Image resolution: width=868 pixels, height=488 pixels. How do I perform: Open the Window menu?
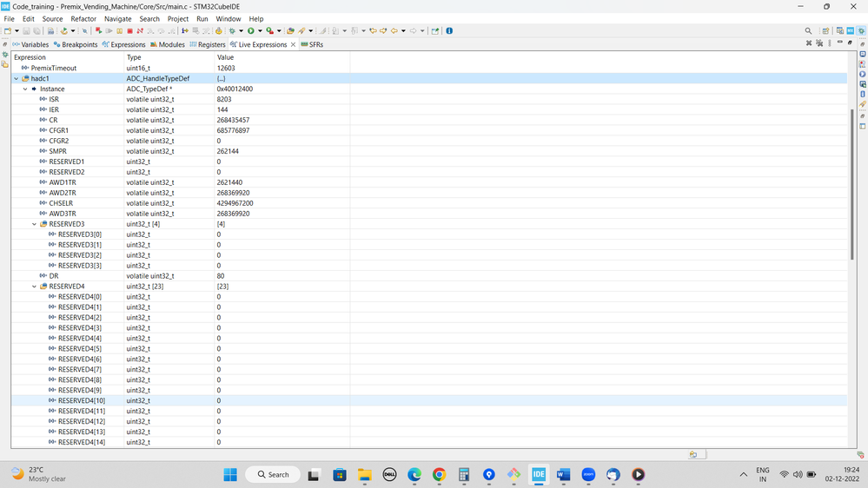228,19
